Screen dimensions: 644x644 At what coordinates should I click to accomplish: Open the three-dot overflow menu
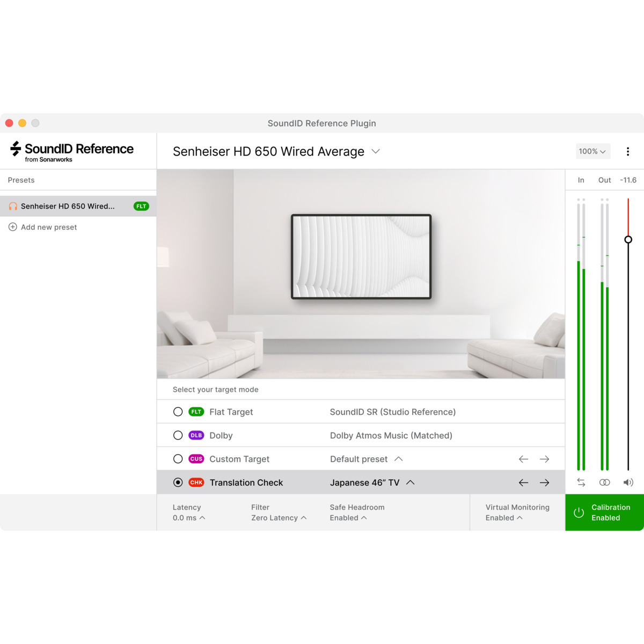[x=627, y=151]
